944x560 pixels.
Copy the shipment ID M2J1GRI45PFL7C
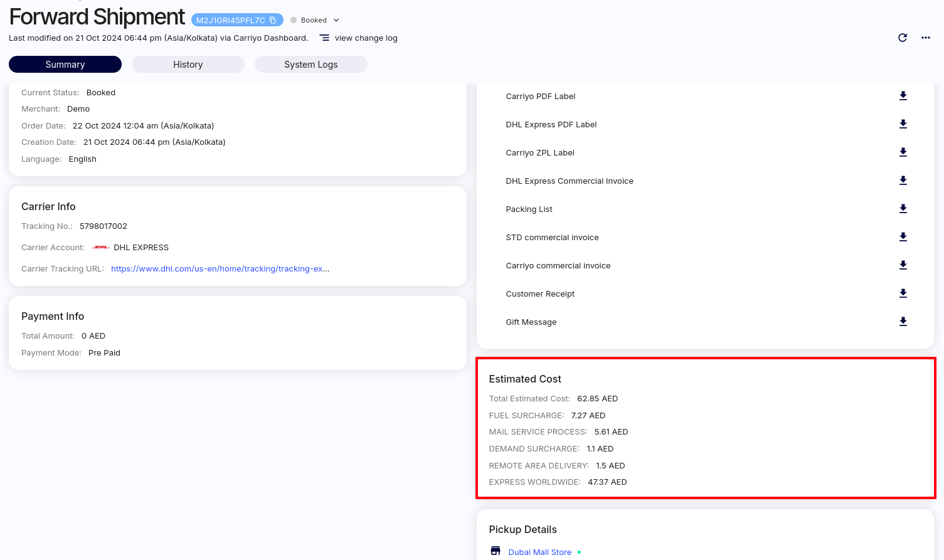click(x=273, y=20)
